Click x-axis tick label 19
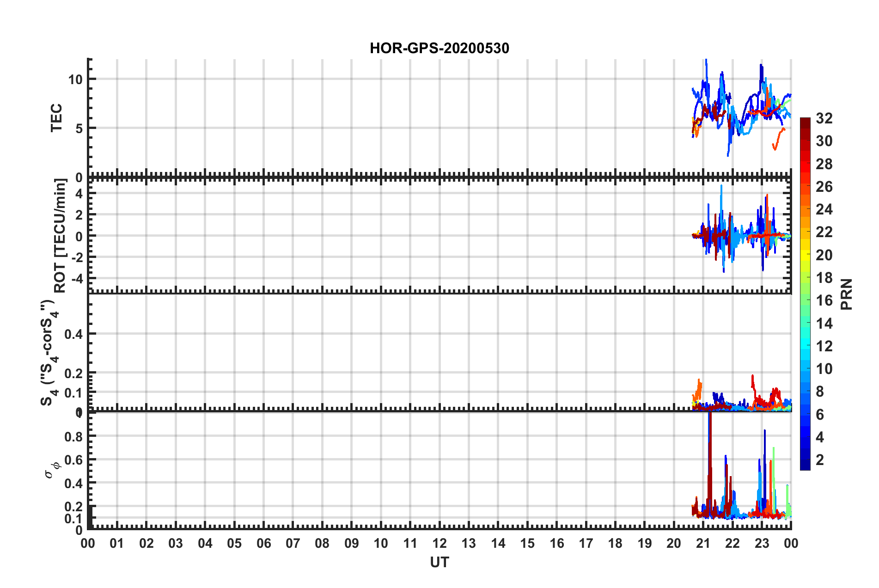The height and width of the screenshot is (588, 879). pos(645,543)
